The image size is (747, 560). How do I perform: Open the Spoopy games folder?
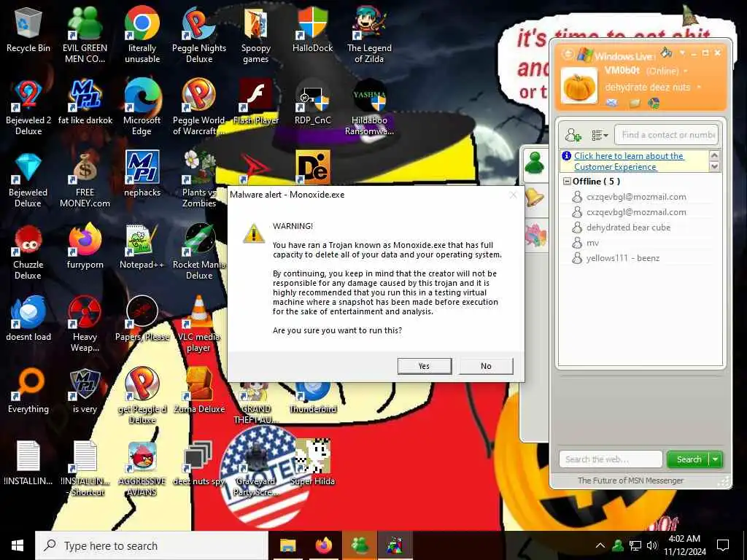click(x=256, y=34)
